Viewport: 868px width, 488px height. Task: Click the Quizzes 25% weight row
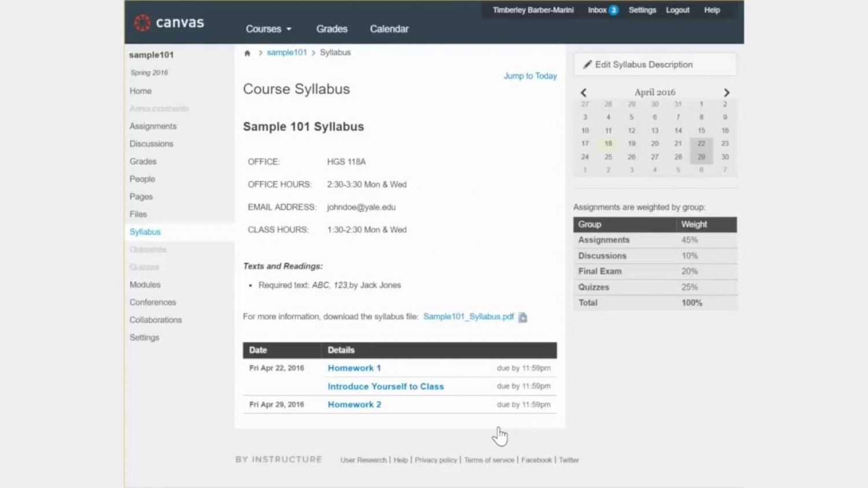655,287
